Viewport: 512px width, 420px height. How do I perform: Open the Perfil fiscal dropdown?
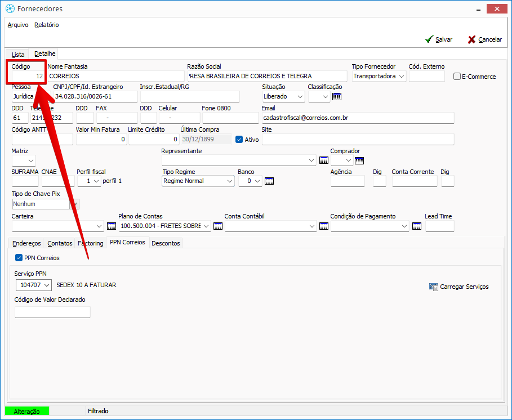[96, 181]
